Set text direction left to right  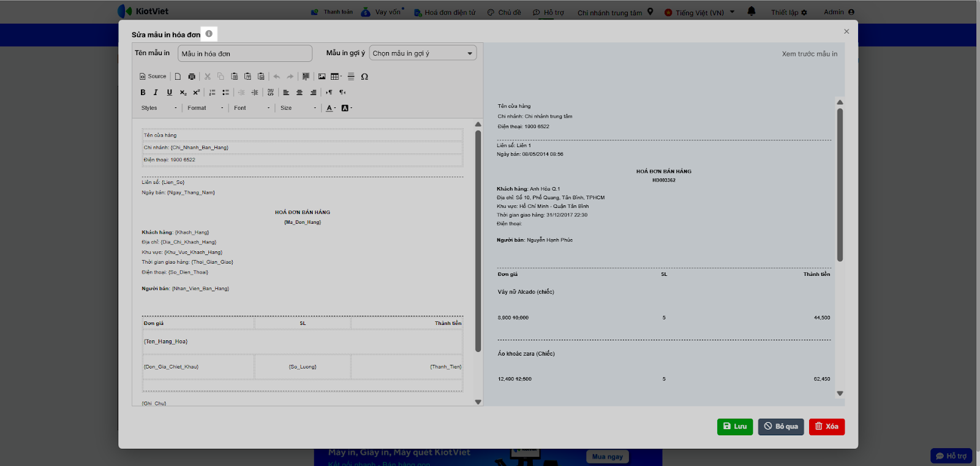coord(329,93)
